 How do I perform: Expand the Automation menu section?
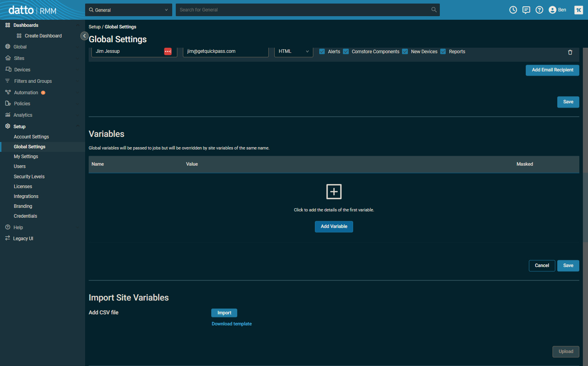click(x=78, y=93)
